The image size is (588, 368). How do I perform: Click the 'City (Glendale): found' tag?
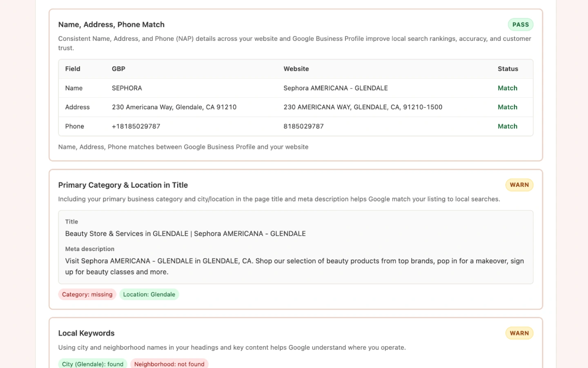pos(93,364)
